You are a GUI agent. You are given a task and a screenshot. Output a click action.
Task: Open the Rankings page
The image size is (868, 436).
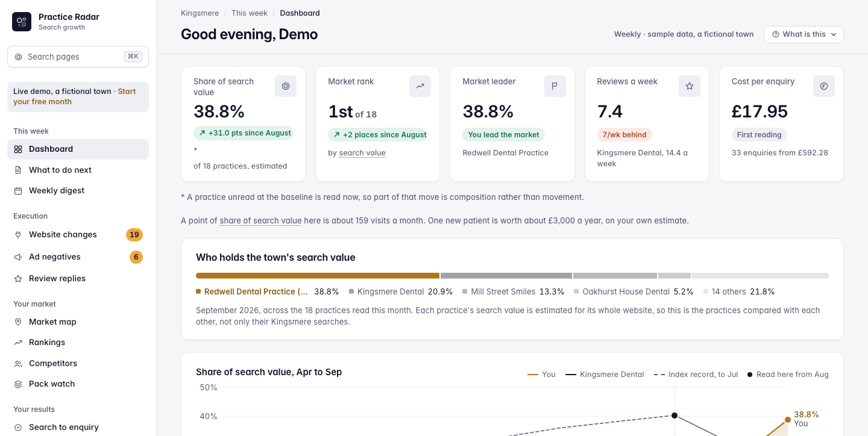pyautogui.click(x=78, y=343)
